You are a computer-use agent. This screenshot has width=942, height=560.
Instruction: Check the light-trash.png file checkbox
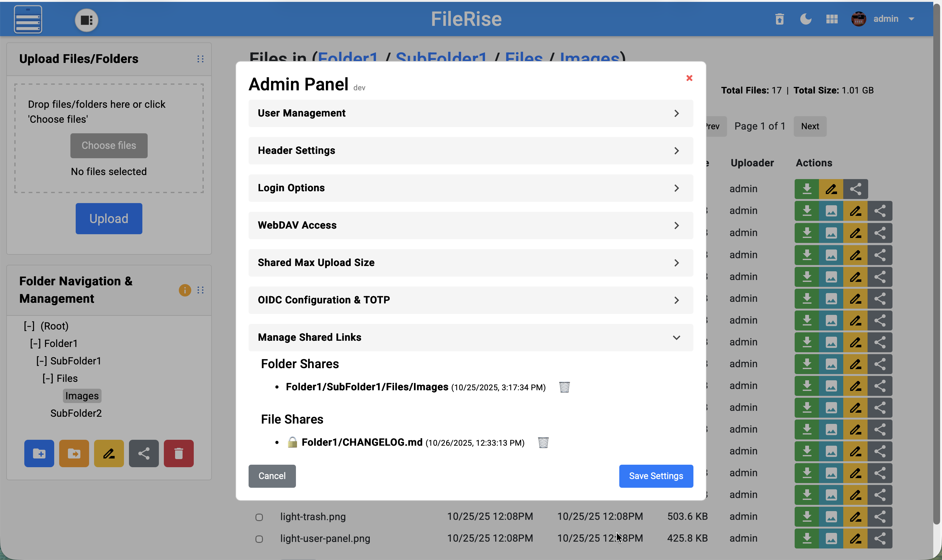pos(259,517)
